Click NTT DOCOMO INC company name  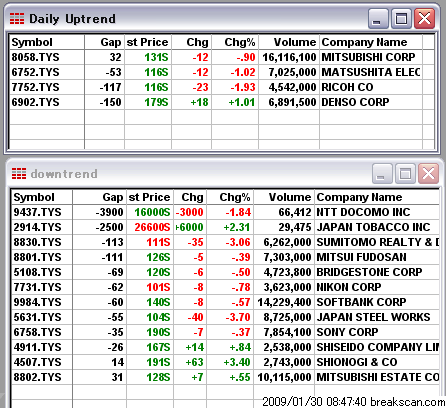pyautogui.click(x=363, y=212)
